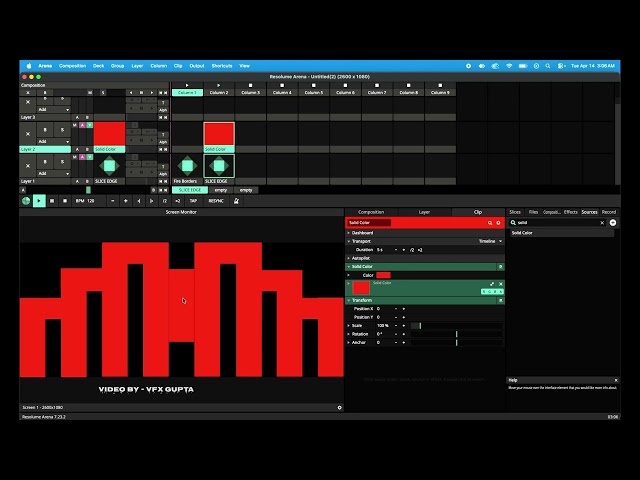
Task: Toggle Layer 1 master M button
Action: (75, 157)
